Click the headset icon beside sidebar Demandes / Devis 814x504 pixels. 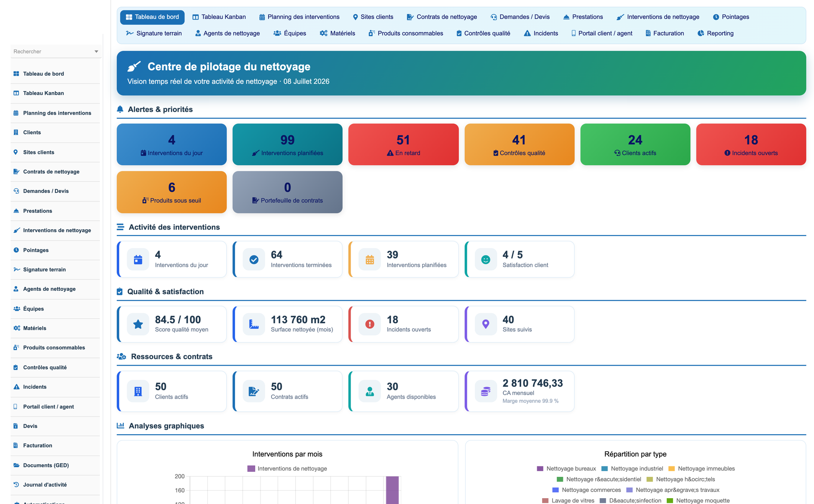[16, 191]
